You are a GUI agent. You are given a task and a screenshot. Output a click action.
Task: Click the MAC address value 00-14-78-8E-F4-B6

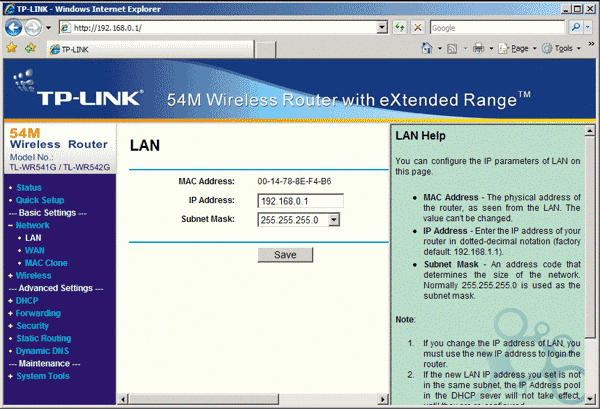pyautogui.click(x=294, y=181)
